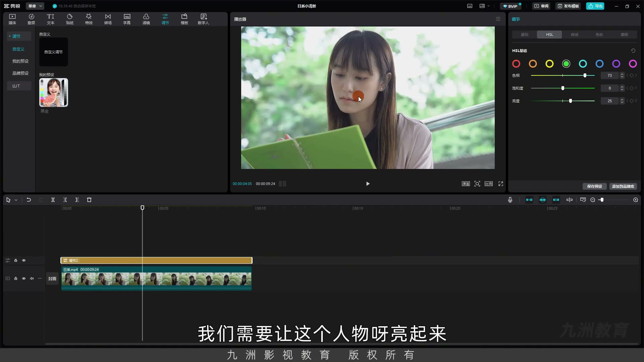Open the 音频 (Audio) panel
Viewport: 644px width, 362px height.
[x=31, y=19]
